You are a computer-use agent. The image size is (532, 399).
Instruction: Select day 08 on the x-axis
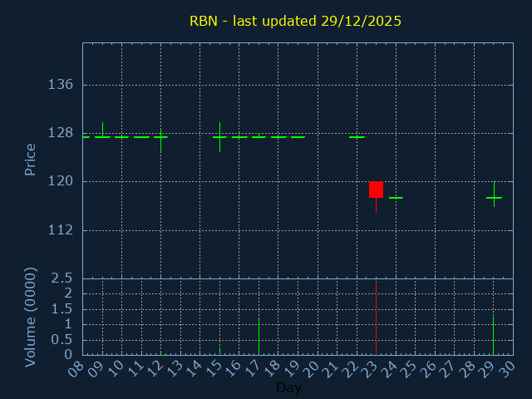(77, 370)
